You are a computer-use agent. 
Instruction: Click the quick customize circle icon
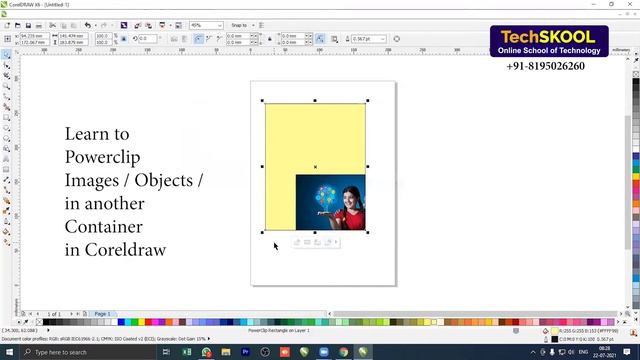pyautogui.click(x=396, y=39)
